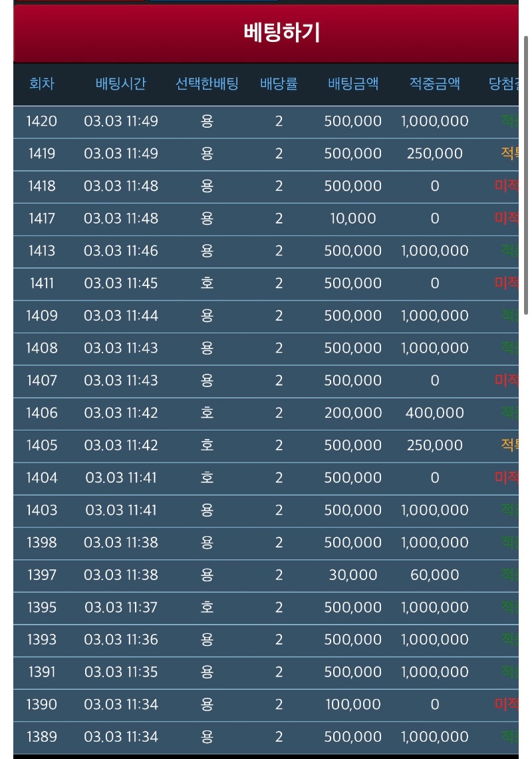Select round number 1404 in the list

[42, 478]
